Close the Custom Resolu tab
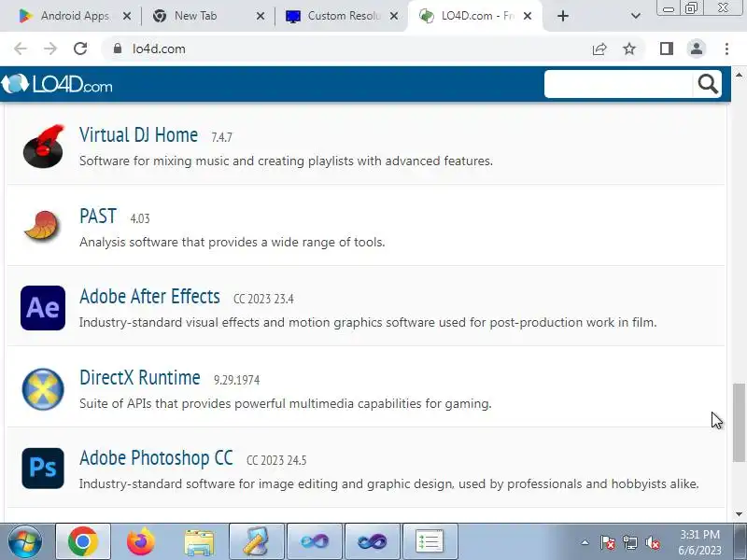747x560 pixels. 394,16
